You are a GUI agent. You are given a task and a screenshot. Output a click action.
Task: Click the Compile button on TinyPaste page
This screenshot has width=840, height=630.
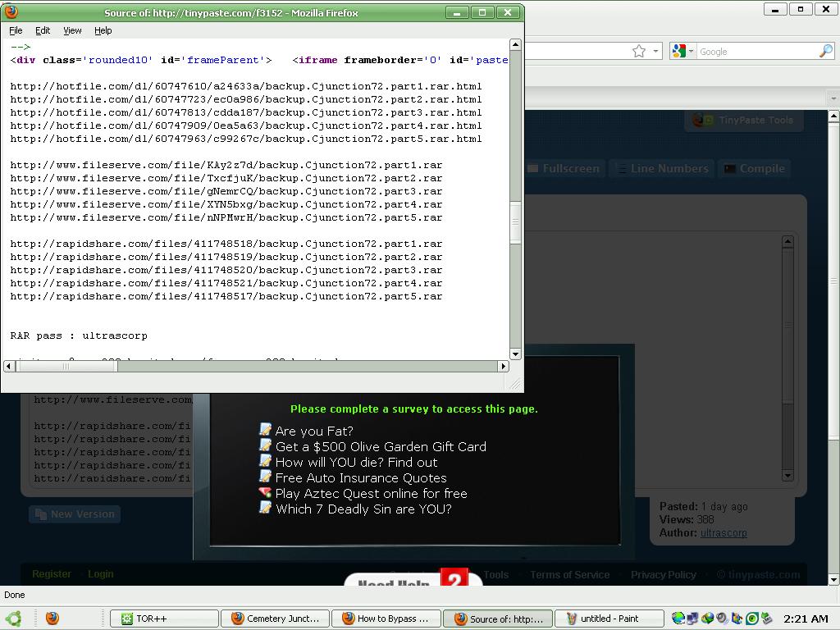(755, 169)
